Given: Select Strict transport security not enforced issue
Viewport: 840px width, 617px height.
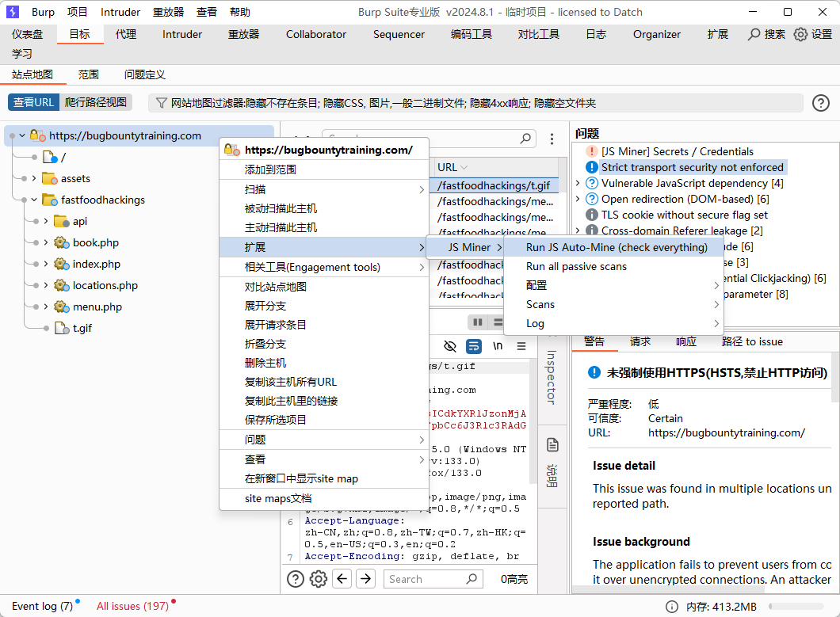Looking at the screenshot, I should pyautogui.click(x=692, y=167).
